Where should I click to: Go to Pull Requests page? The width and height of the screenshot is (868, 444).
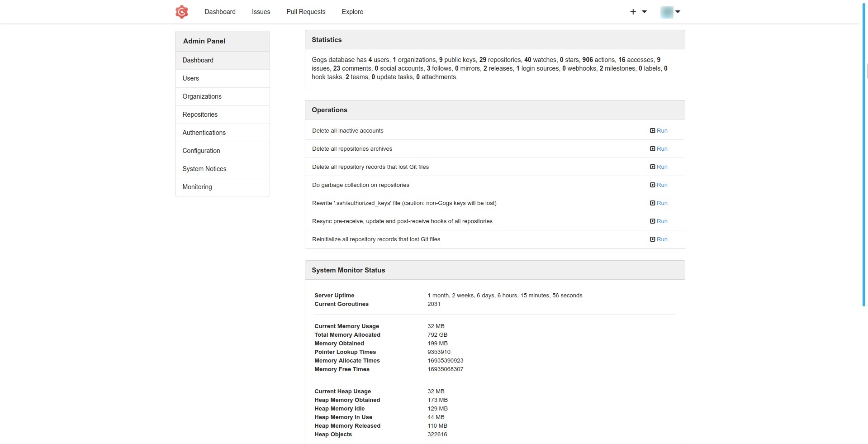pyautogui.click(x=306, y=12)
